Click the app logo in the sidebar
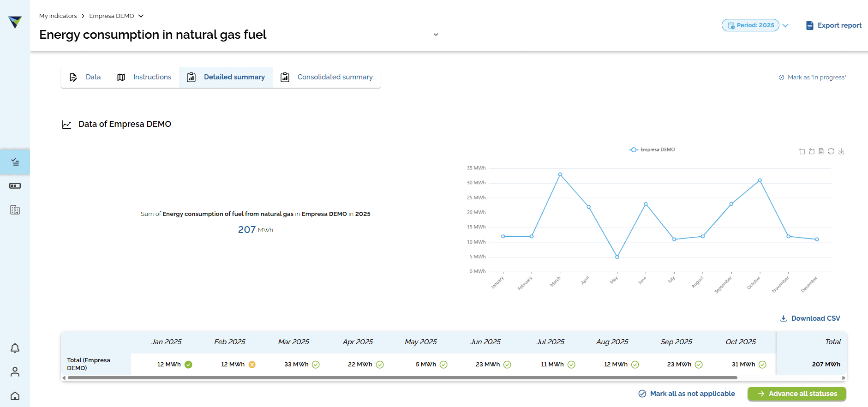Viewport: 868px width, 407px height. 15,22
